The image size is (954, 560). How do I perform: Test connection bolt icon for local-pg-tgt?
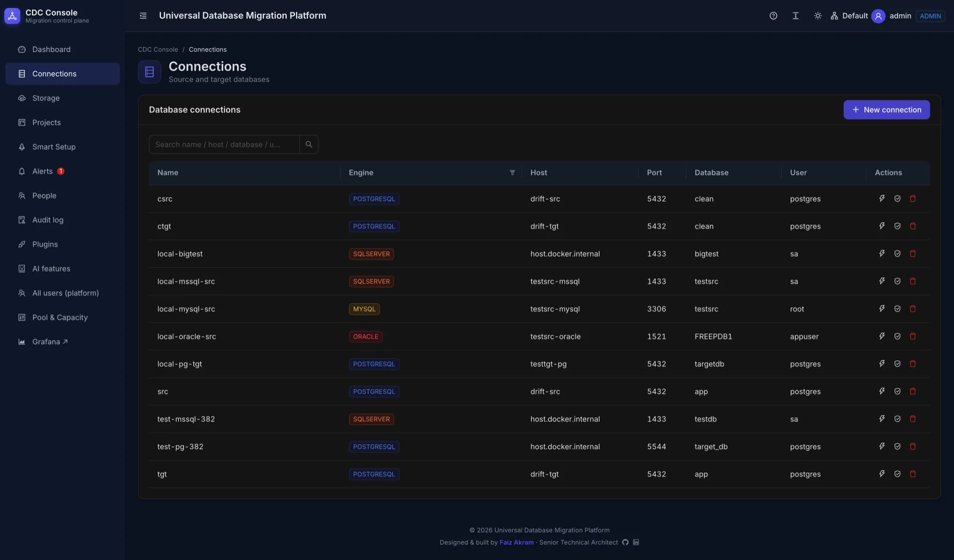point(882,363)
